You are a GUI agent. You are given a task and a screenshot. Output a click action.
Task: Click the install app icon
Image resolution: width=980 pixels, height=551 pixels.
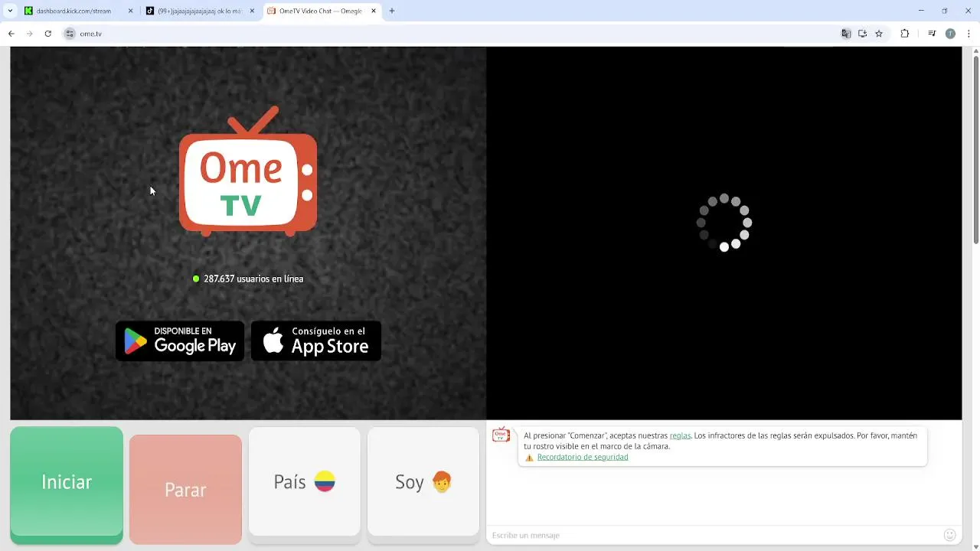pyautogui.click(x=862, y=34)
